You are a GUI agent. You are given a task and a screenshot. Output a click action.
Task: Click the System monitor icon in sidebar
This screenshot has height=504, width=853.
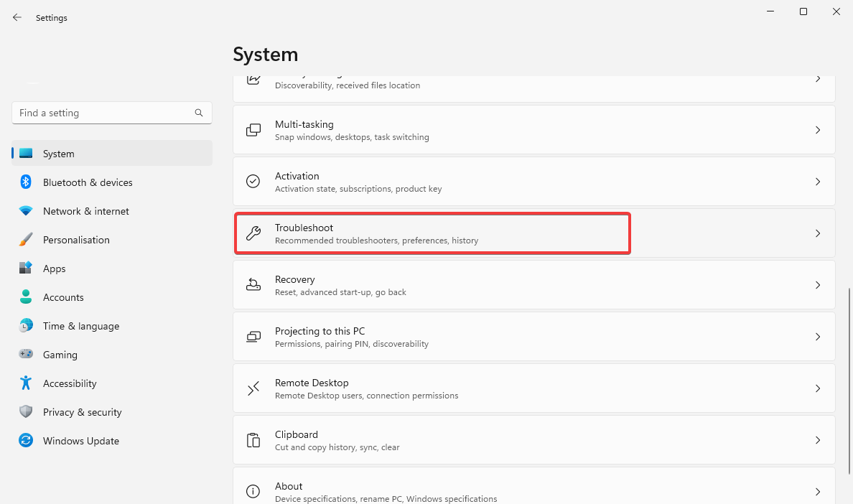pos(26,154)
